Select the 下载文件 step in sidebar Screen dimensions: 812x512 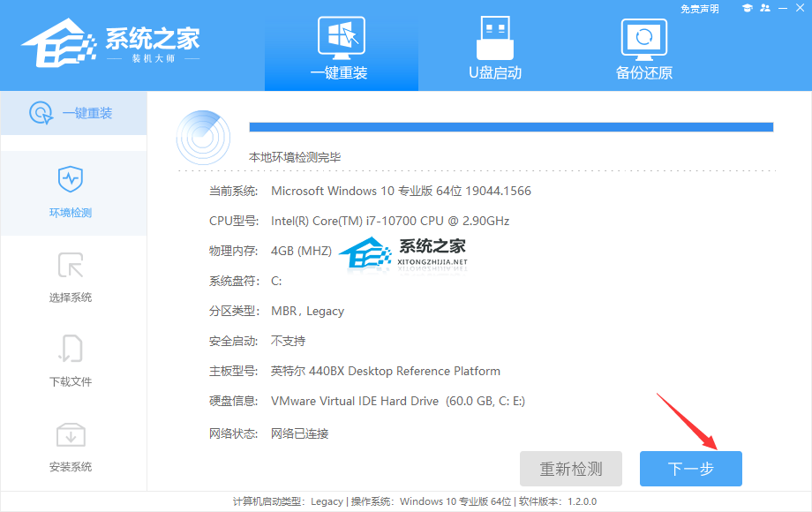(x=71, y=361)
